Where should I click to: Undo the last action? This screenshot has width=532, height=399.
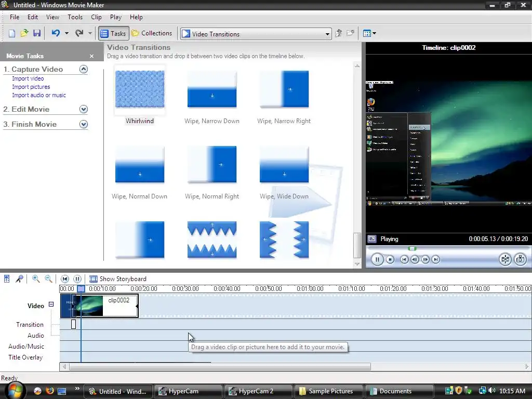click(56, 33)
